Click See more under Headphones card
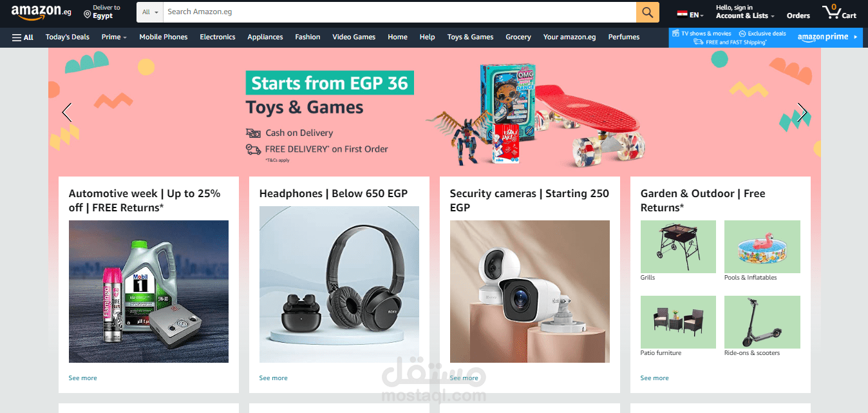Image resolution: width=868 pixels, height=413 pixels. point(273,378)
